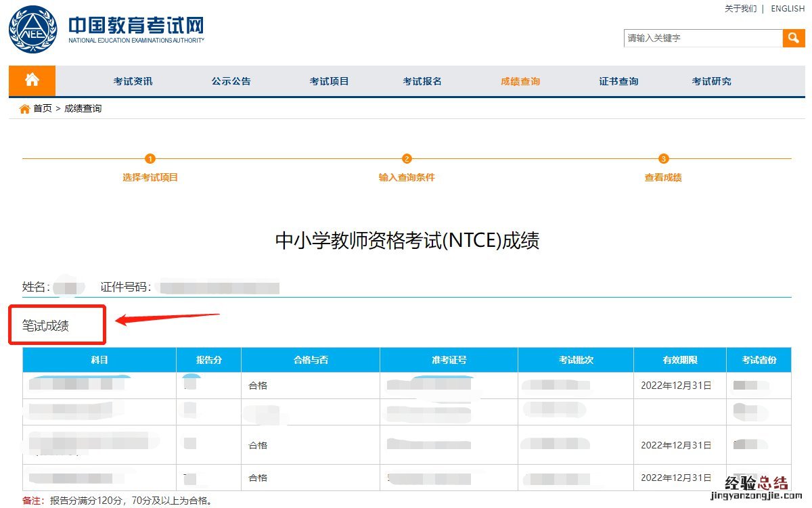Open the 公示公告 menu

click(x=231, y=81)
